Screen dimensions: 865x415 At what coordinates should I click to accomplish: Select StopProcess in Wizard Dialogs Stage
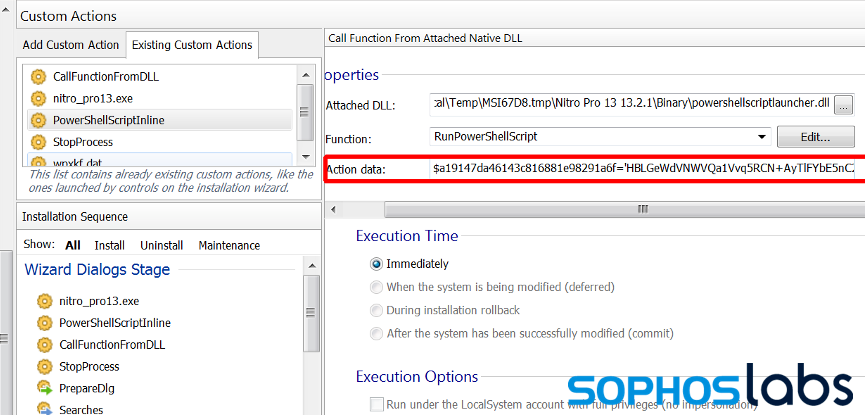point(89,366)
